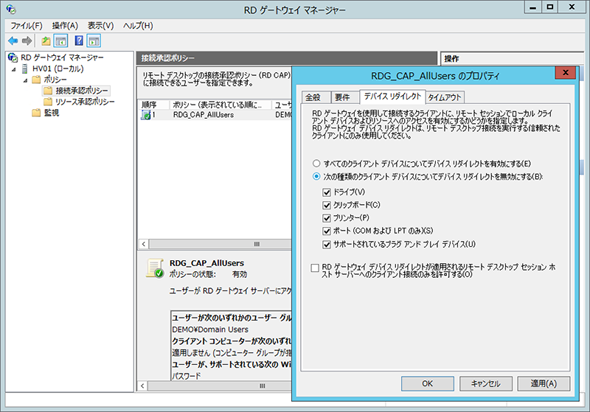Collapse the HV01 (ローカル) tree node
This screenshot has width=590, height=412.
coord(14,69)
